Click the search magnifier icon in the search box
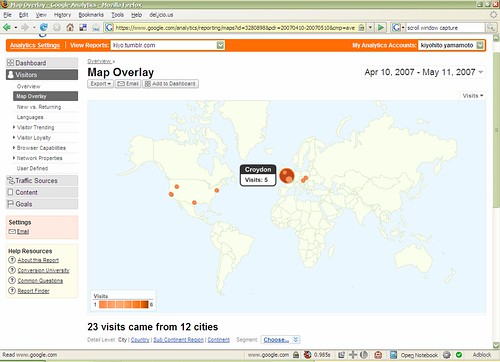Viewport: 500px width, 362px height. (490, 27)
